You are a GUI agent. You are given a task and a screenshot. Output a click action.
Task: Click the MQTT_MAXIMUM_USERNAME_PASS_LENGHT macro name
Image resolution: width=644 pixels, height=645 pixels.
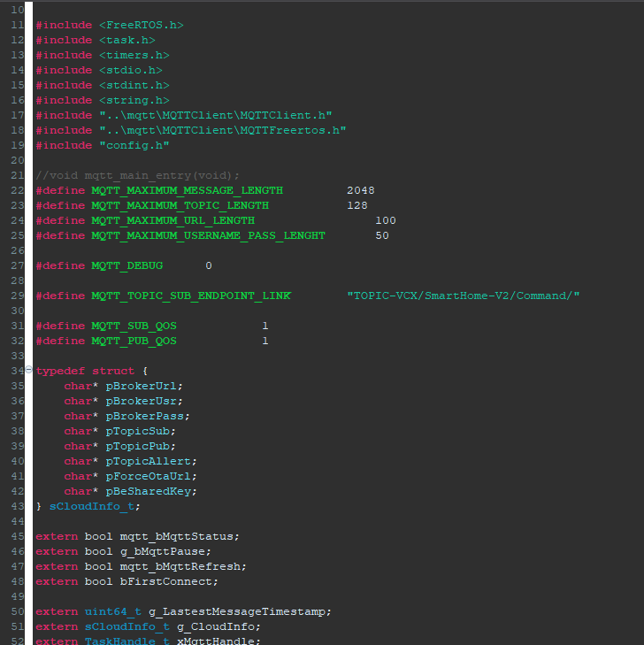pos(208,235)
